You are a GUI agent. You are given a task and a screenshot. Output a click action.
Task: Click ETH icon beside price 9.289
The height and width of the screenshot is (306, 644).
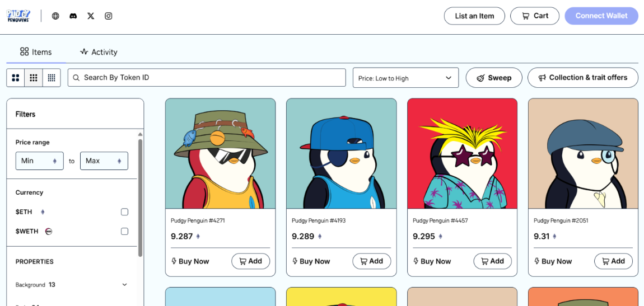pyautogui.click(x=320, y=237)
